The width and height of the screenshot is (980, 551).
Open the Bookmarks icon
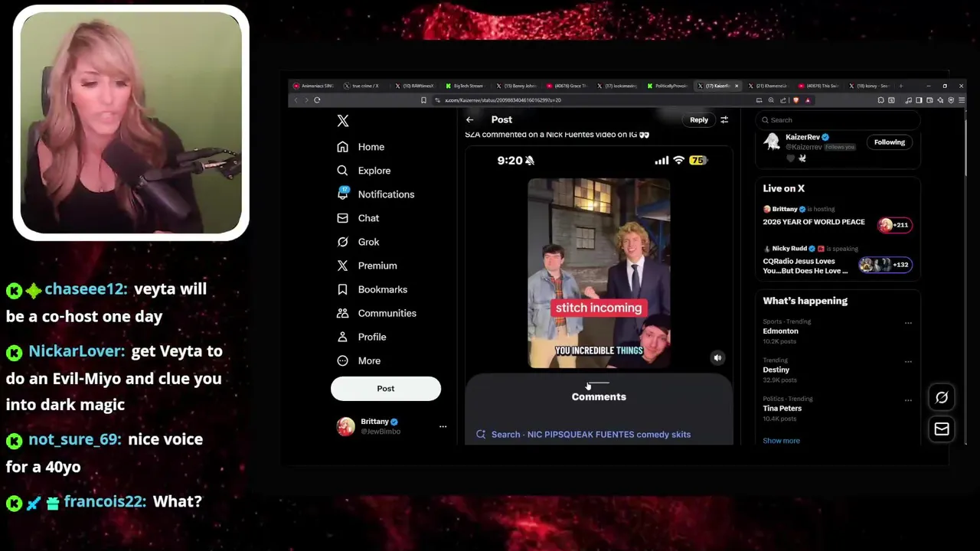click(x=342, y=289)
